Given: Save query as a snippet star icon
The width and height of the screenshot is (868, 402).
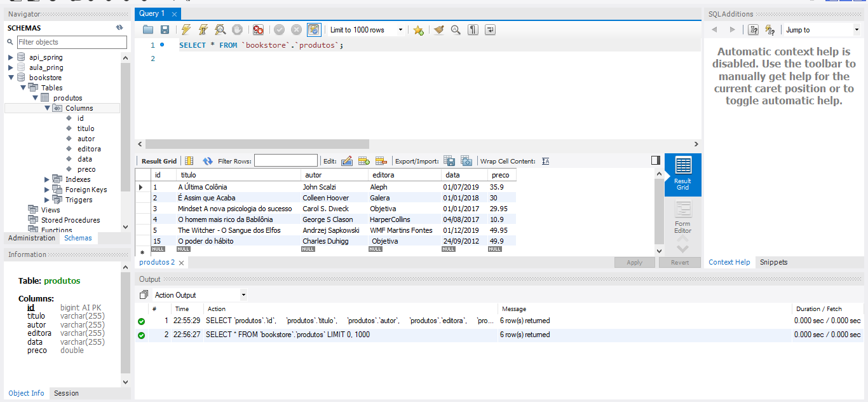Looking at the screenshot, I should 419,29.
